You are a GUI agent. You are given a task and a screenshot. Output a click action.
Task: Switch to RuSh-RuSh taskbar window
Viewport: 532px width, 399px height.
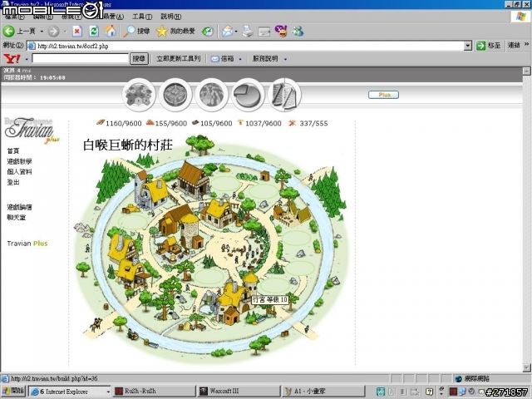(155, 392)
